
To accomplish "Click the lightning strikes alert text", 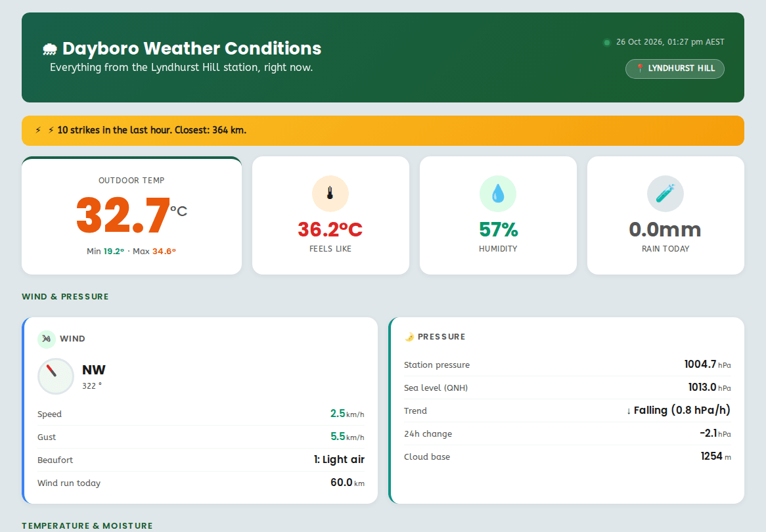I will click(152, 130).
